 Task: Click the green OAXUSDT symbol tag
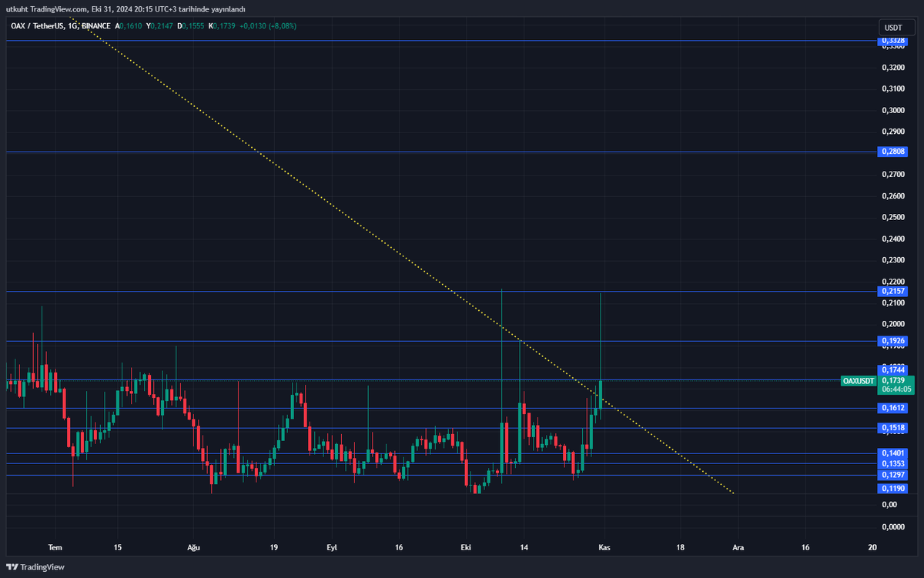click(x=858, y=380)
